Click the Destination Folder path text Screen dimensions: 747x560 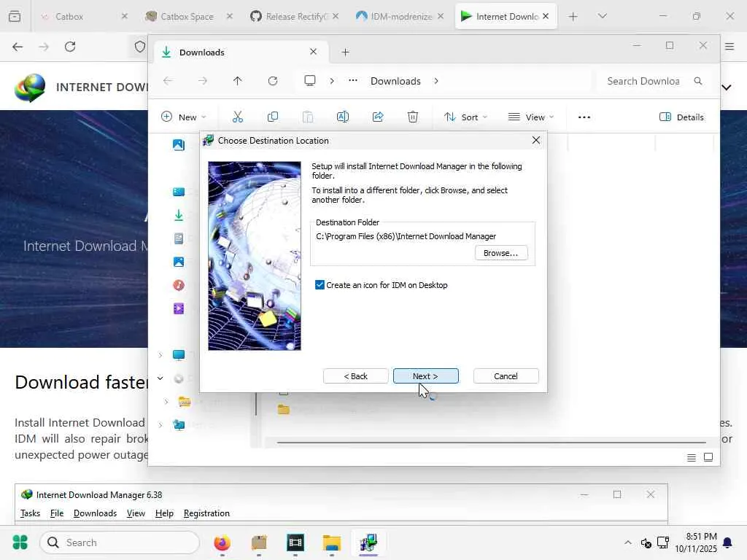point(406,236)
